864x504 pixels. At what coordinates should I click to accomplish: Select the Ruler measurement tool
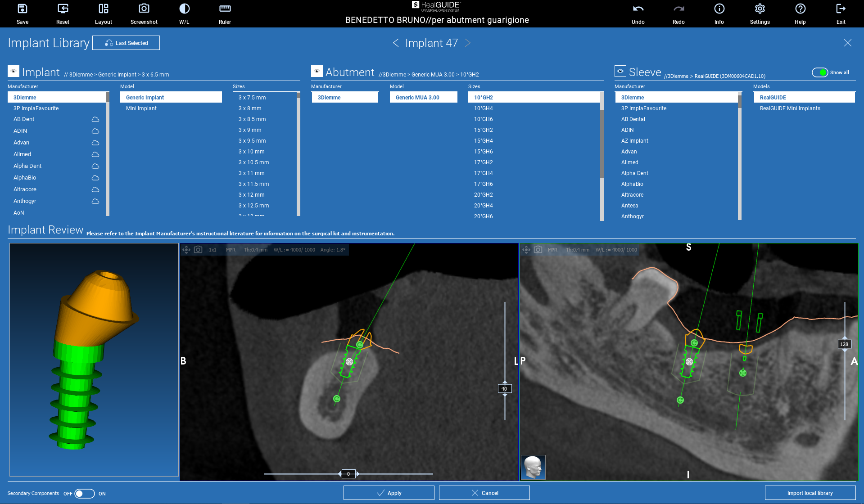point(225,13)
